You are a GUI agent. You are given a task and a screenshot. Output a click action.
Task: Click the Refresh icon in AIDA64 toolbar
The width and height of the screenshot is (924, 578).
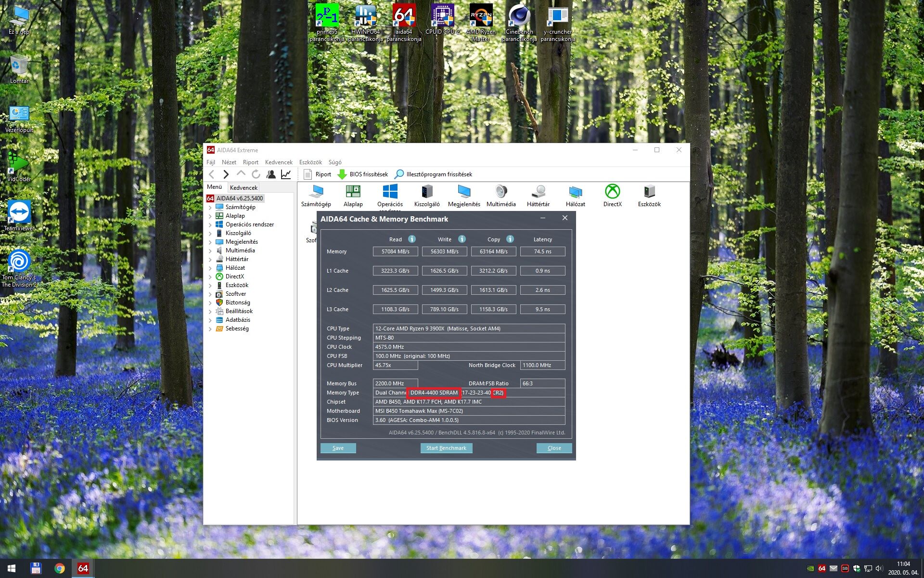(x=256, y=174)
